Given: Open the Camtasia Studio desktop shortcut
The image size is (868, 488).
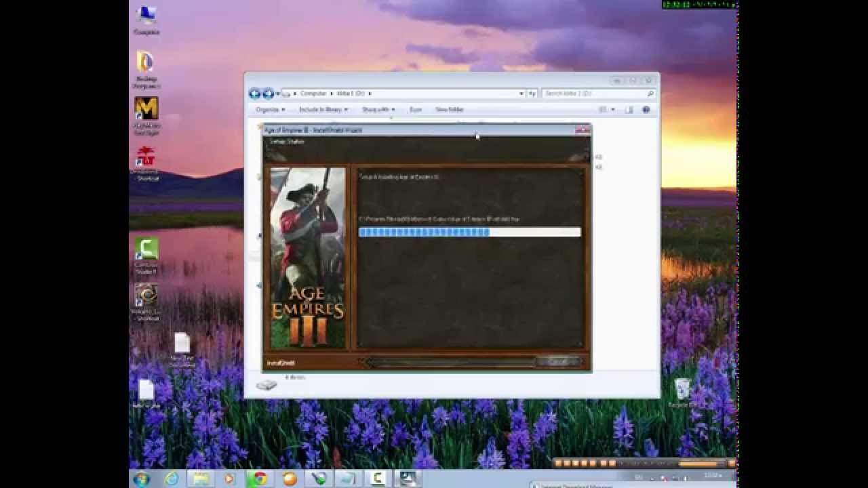Looking at the screenshot, I should (146, 256).
